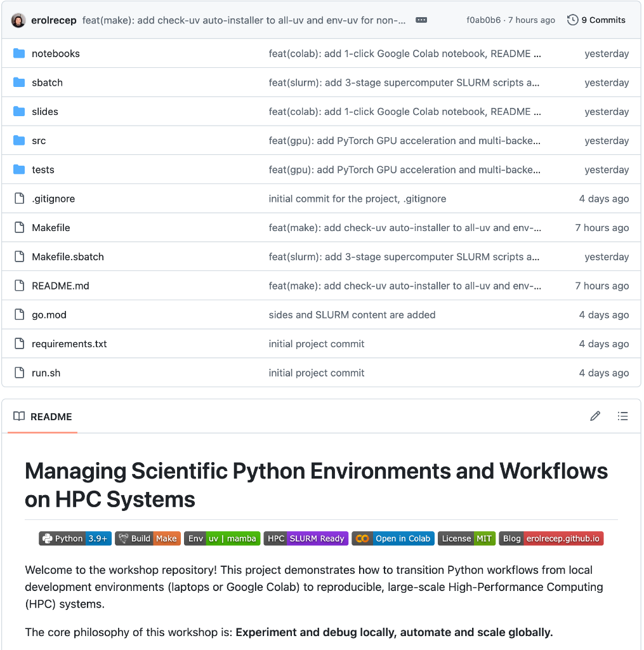Open the README outline list icon
This screenshot has width=644, height=650.
point(622,416)
